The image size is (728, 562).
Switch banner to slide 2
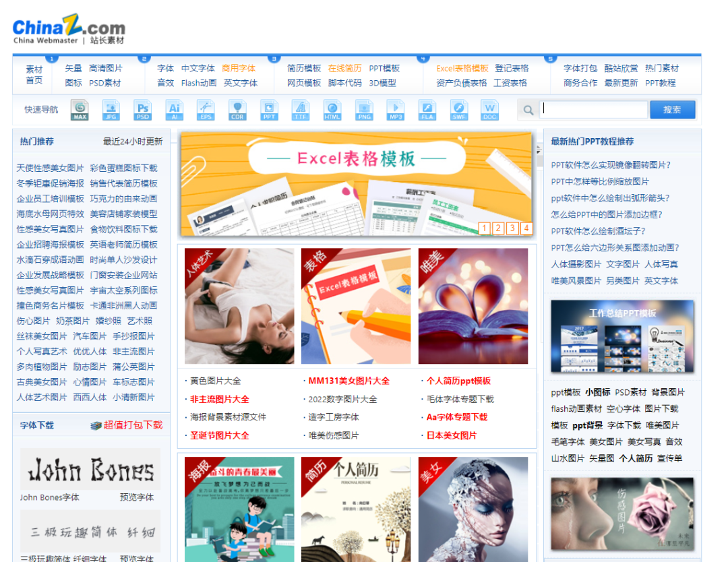click(498, 228)
